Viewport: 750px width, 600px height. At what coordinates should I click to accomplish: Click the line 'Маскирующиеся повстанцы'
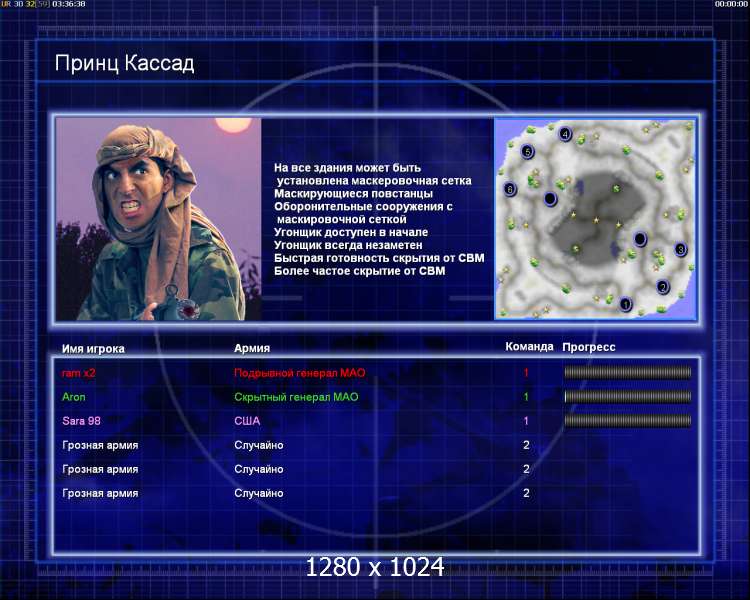(353, 194)
